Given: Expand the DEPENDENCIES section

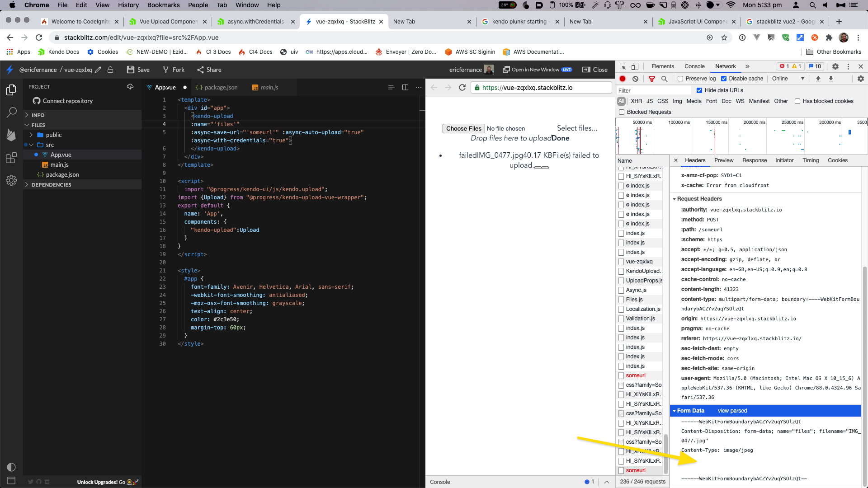Looking at the screenshot, I should [51, 185].
